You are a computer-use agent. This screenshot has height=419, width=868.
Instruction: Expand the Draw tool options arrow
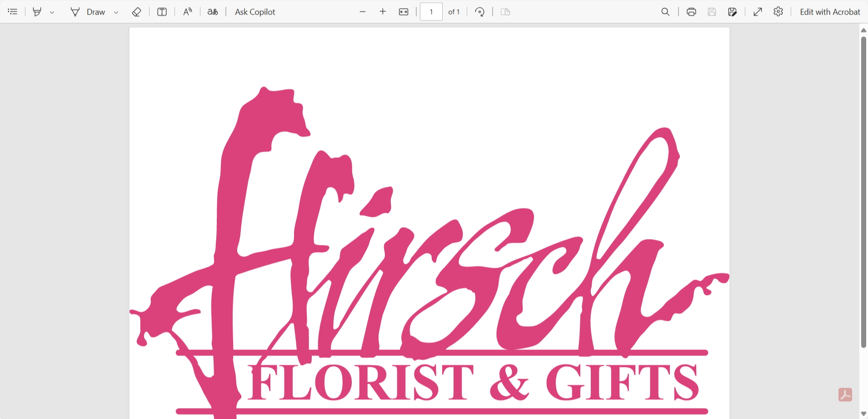click(116, 12)
